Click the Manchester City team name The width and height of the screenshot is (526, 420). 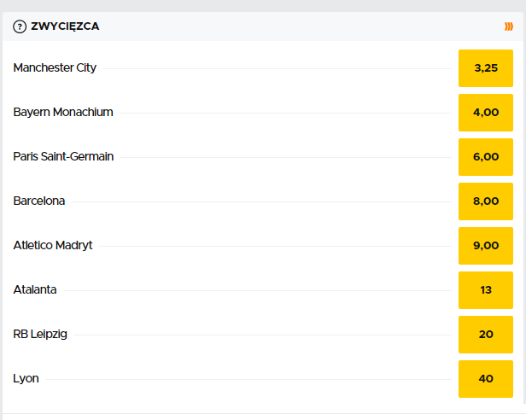click(x=55, y=67)
